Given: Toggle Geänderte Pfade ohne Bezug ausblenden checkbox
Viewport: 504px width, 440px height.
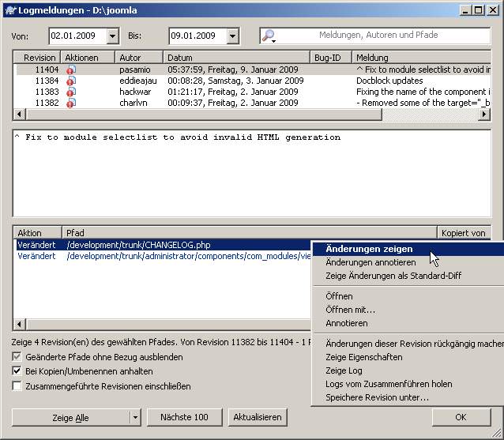Looking at the screenshot, I should point(17,357).
